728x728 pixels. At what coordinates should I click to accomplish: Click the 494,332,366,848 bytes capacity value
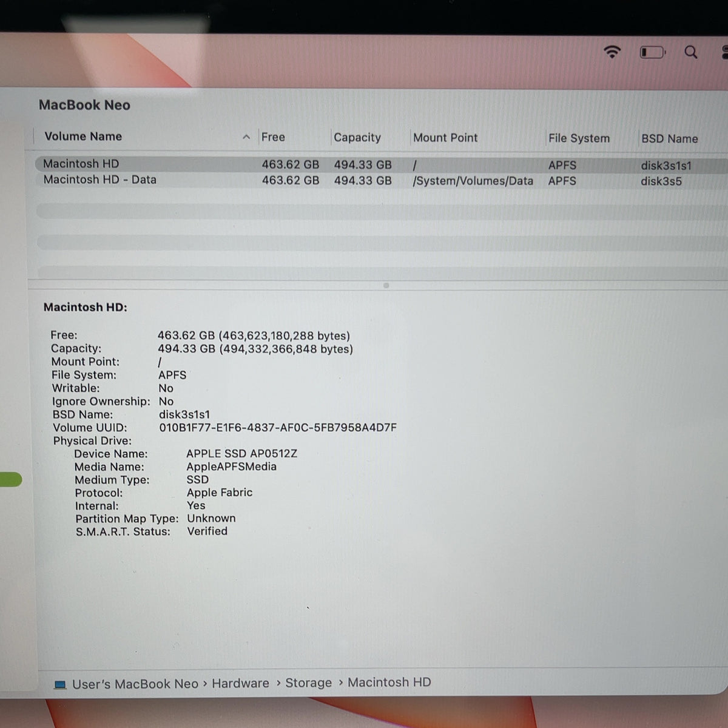[286, 349]
